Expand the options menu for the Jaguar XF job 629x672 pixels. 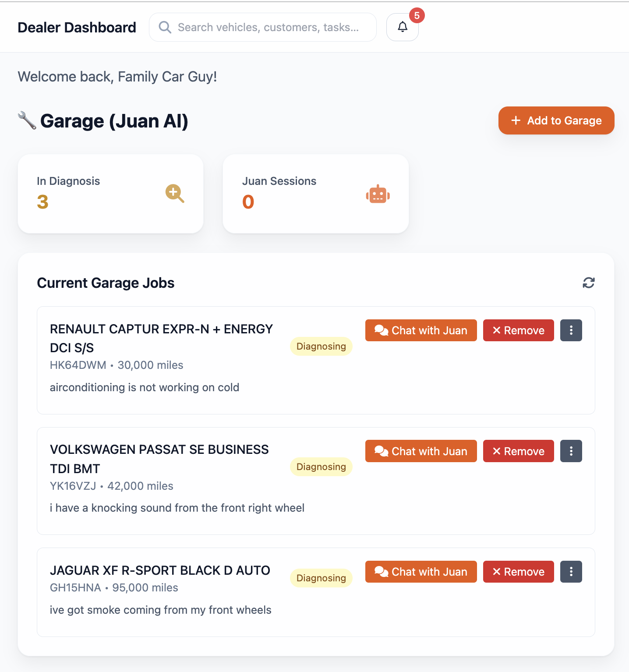pos(571,571)
